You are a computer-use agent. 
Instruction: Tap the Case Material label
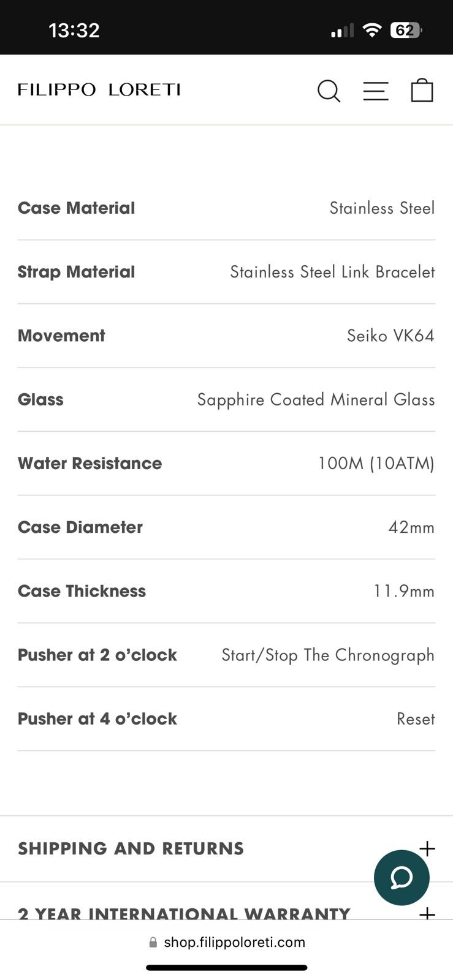click(x=76, y=208)
